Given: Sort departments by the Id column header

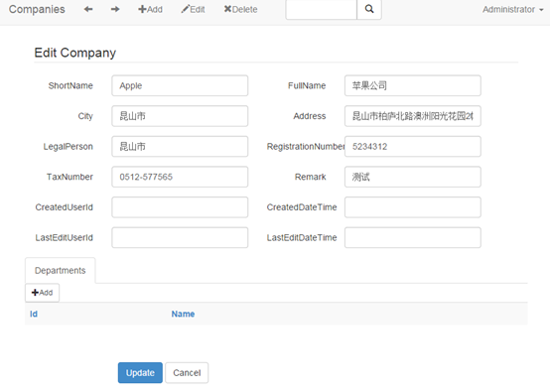Looking at the screenshot, I should click(x=34, y=314).
